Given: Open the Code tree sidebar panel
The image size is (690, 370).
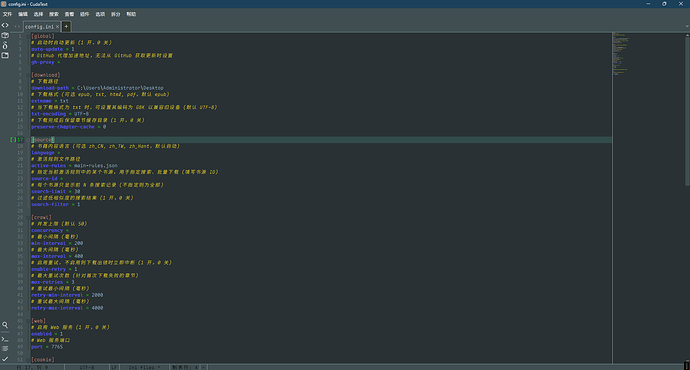Looking at the screenshot, I should pyautogui.click(x=5, y=25).
